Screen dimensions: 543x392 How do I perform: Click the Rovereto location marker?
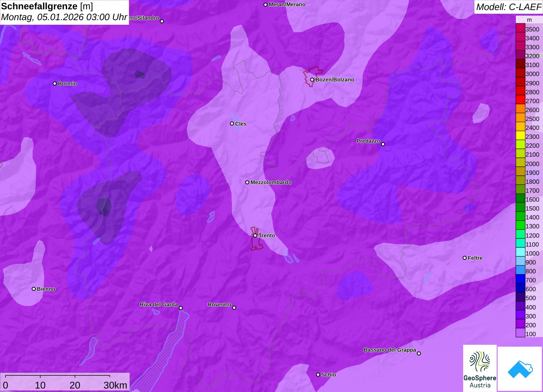(x=234, y=308)
